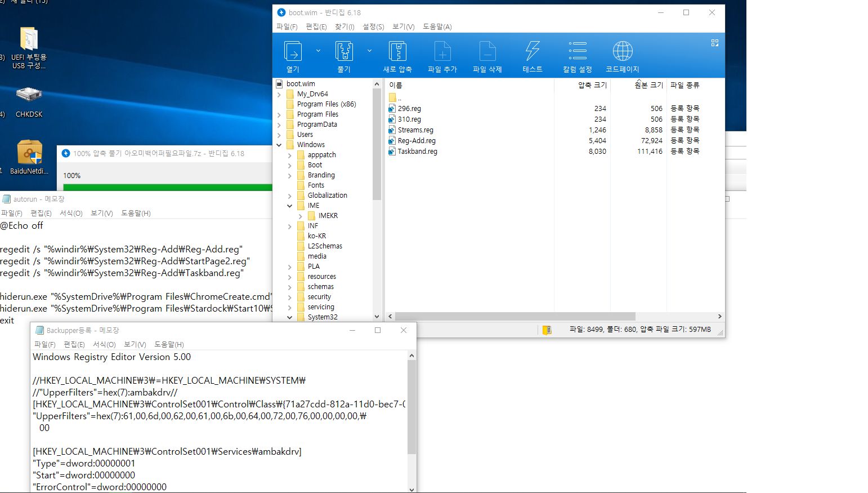Minimize the Bandizip boot.wim window
Image resolution: width=868 pixels, height=493 pixels.
pyautogui.click(x=661, y=12)
